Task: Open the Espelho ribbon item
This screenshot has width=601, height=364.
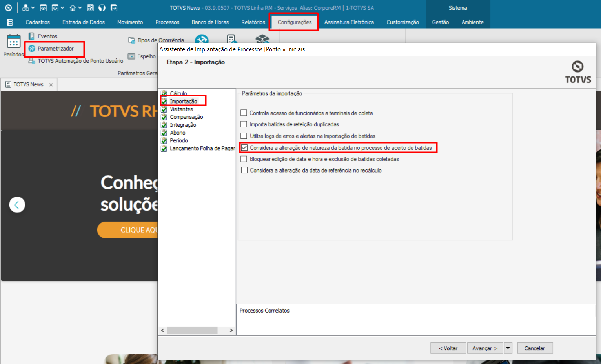Action: pos(142,56)
